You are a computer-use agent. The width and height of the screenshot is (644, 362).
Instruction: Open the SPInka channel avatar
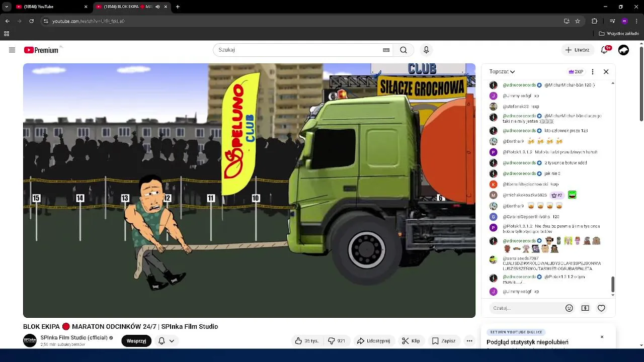pyautogui.click(x=30, y=340)
